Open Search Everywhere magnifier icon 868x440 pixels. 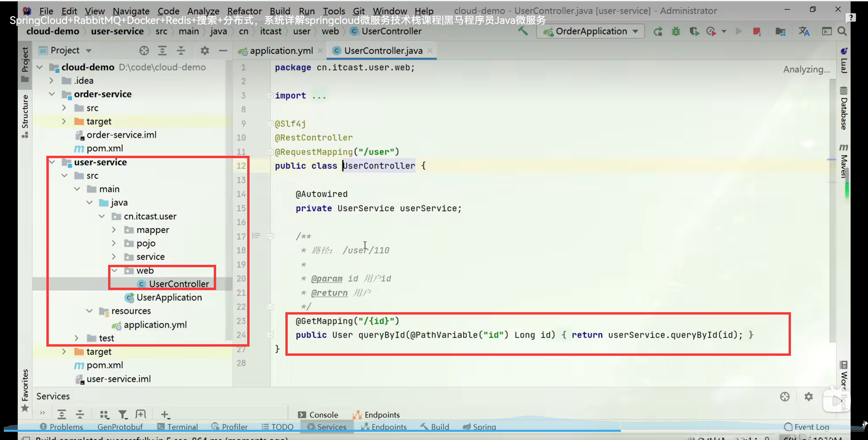point(842,31)
